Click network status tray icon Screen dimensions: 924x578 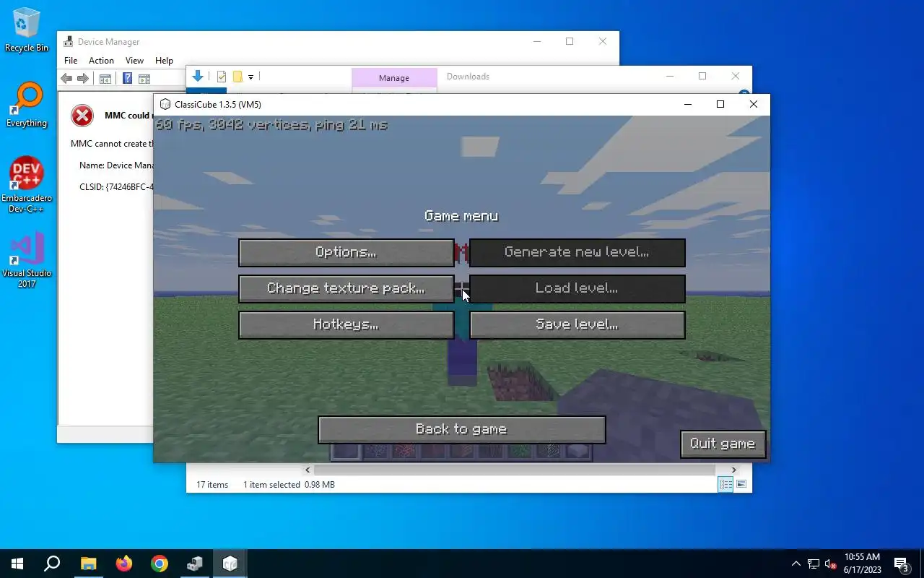(814, 564)
